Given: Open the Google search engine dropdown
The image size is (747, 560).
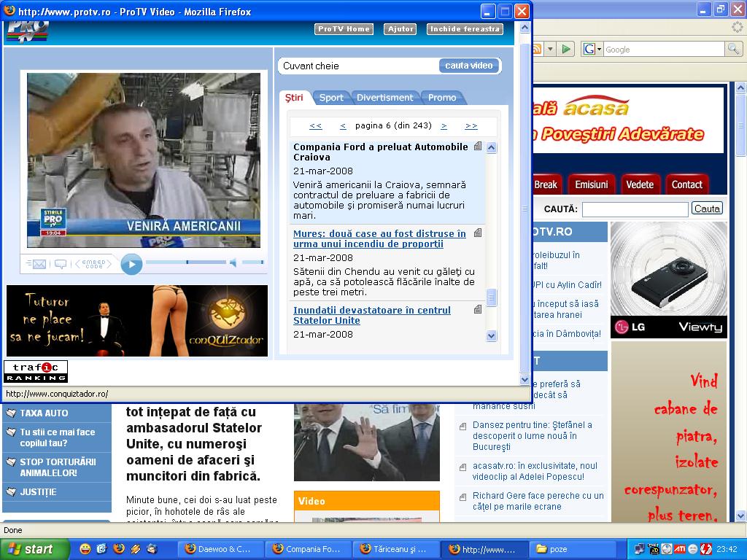Looking at the screenshot, I should (592, 49).
